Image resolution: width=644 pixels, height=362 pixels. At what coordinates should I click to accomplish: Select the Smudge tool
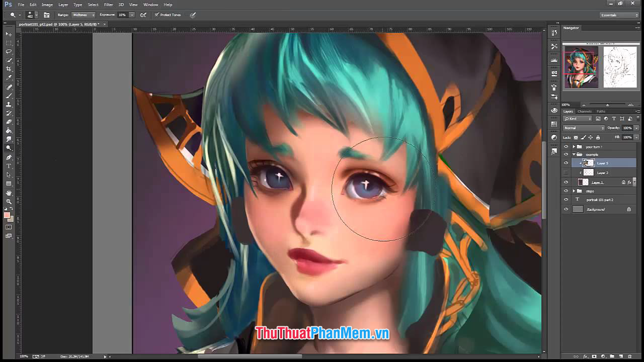pos(9,139)
